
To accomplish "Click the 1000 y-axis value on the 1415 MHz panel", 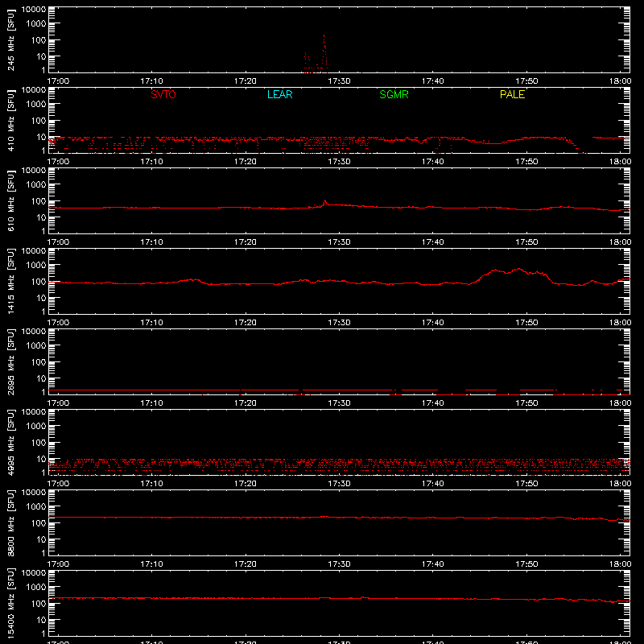I will [x=36, y=266].
